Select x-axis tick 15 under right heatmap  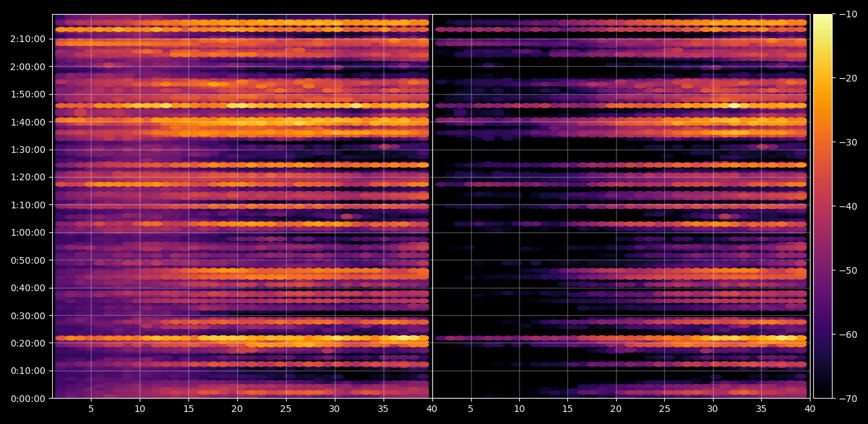[x=567, y=409]
